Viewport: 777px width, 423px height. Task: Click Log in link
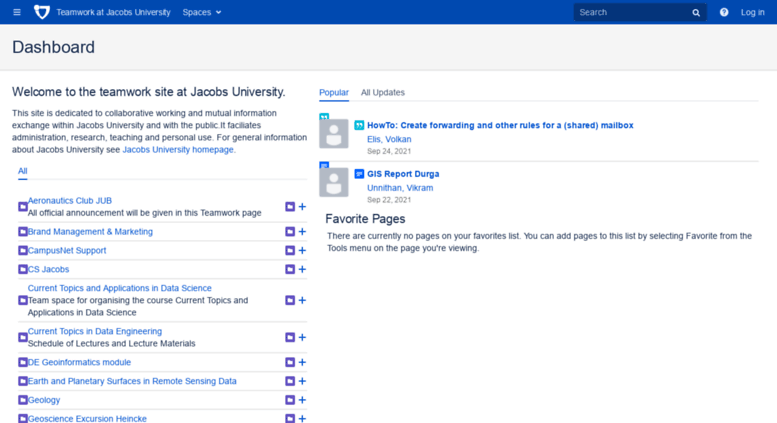click(752, 12)
